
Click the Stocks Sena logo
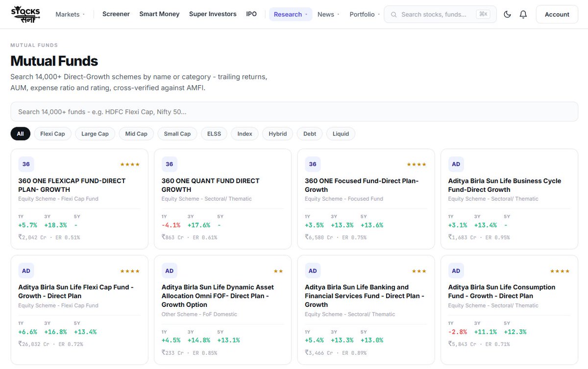25,14
